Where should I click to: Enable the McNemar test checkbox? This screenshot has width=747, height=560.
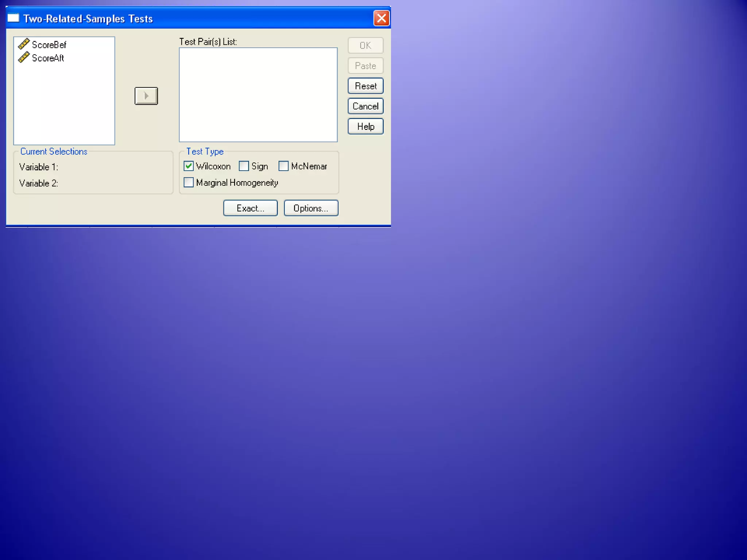point(283,166)
